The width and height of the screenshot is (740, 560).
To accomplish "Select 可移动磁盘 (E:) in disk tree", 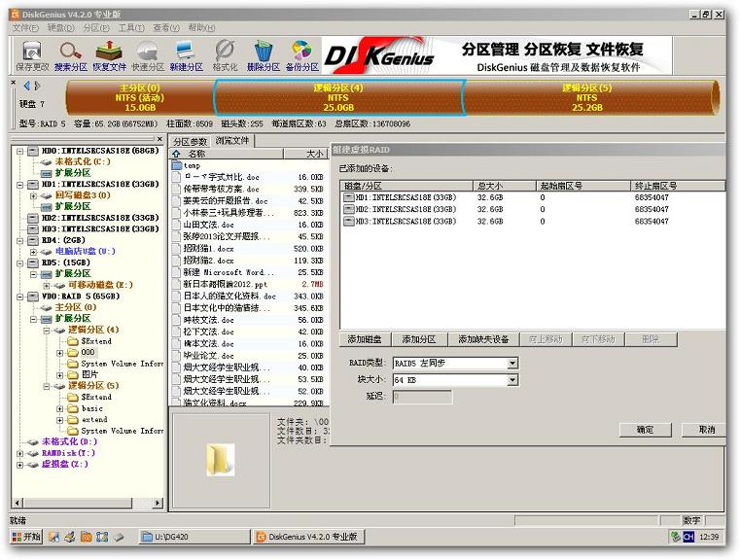I will [x=100, y=285].
